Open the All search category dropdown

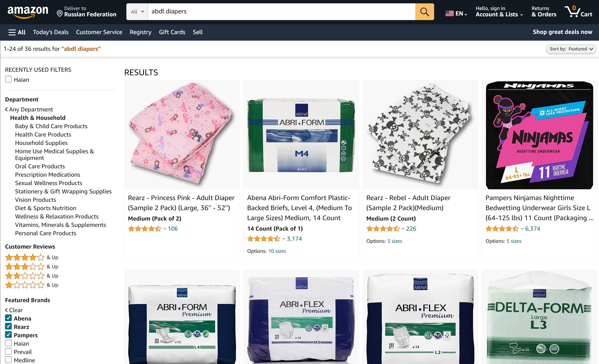[137, 12]
